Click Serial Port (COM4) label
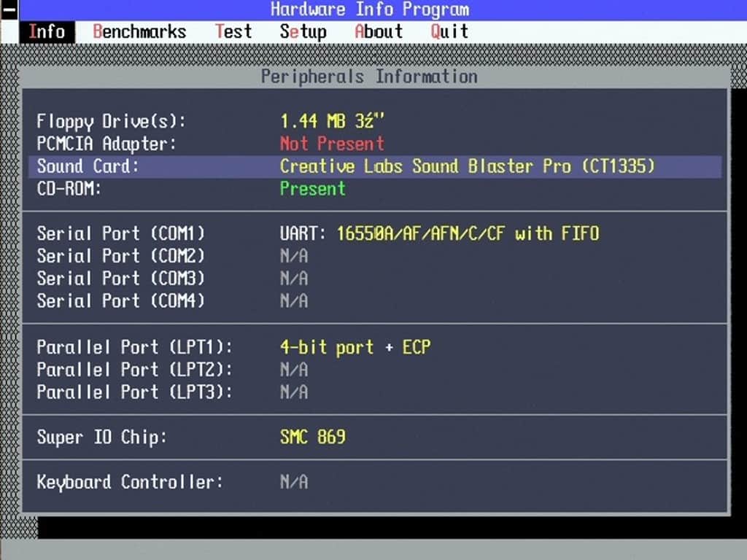 click(x=120, y=301)
